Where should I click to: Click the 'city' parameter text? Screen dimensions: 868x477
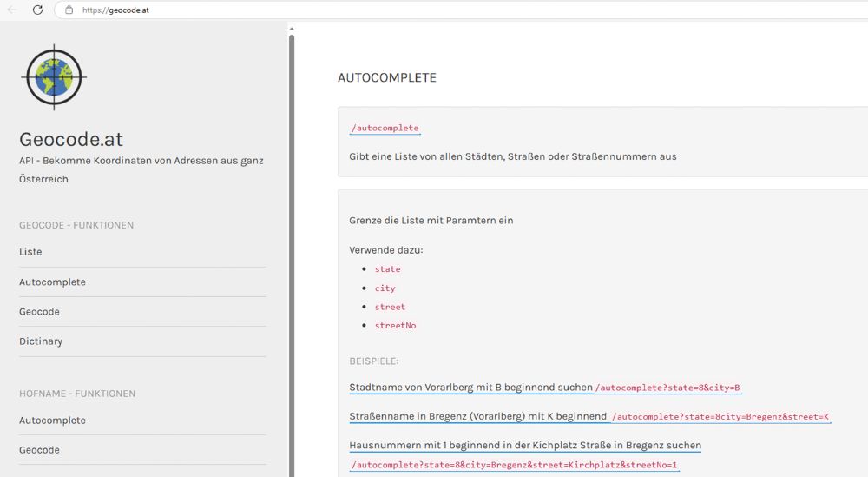tap(385, 288)
